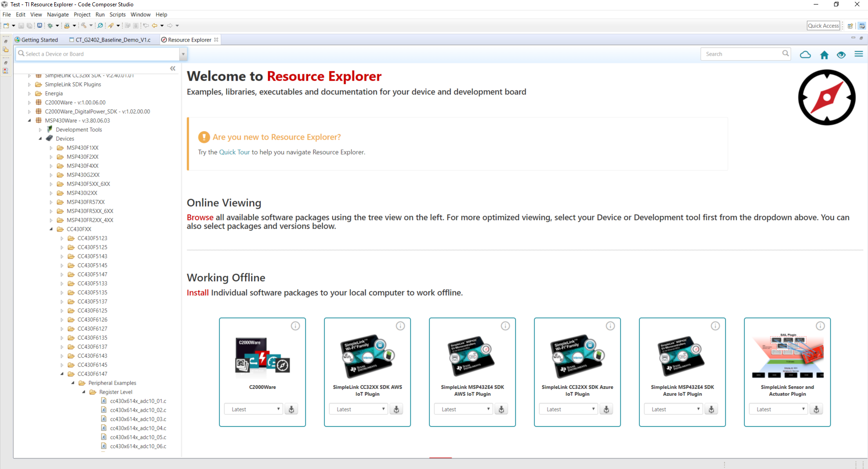Click the Open Perspective icon near Quick Access
This screenshot has height=469, width=868.
click(x=850, y=26)
